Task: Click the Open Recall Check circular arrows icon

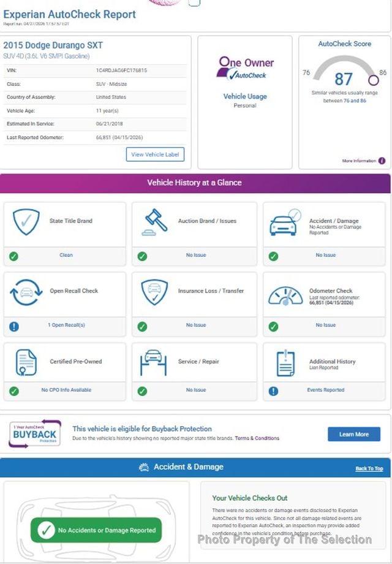Action: coord(26,292)
